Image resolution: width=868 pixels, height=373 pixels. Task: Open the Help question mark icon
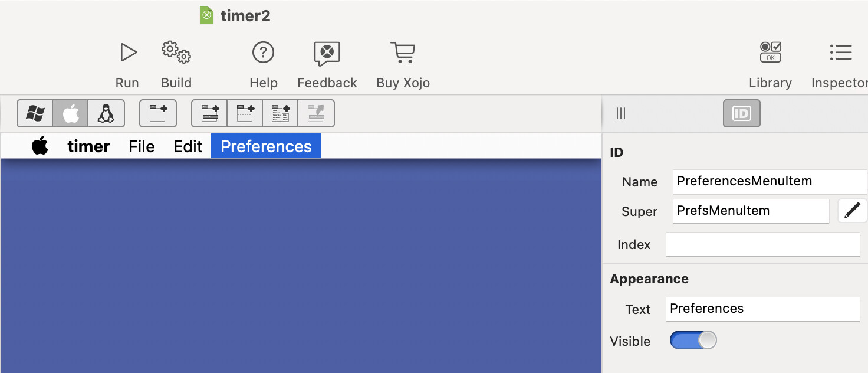tap(263, 53)
